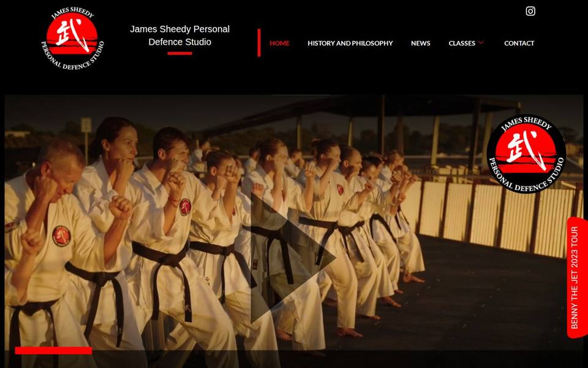This screenshot has width=588, height=368.
Task: Play the hero video with the play triangle
Action: tap(293, 258)
